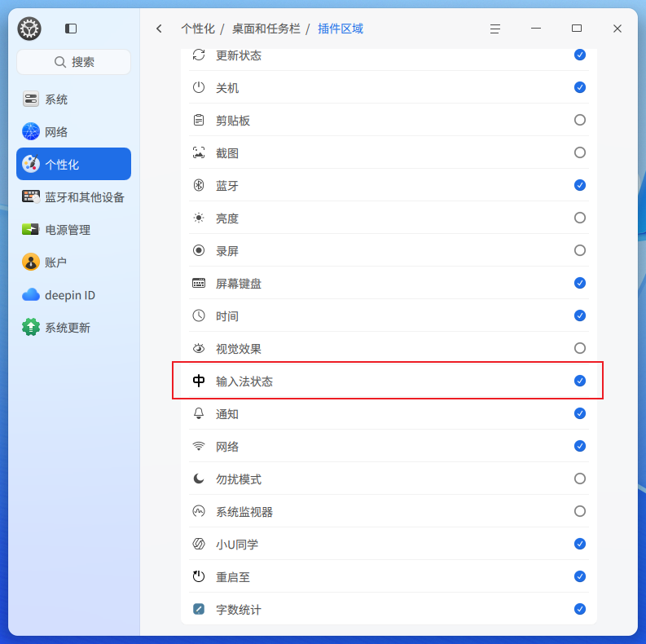Click the 关机 power icon

(199, 87)
